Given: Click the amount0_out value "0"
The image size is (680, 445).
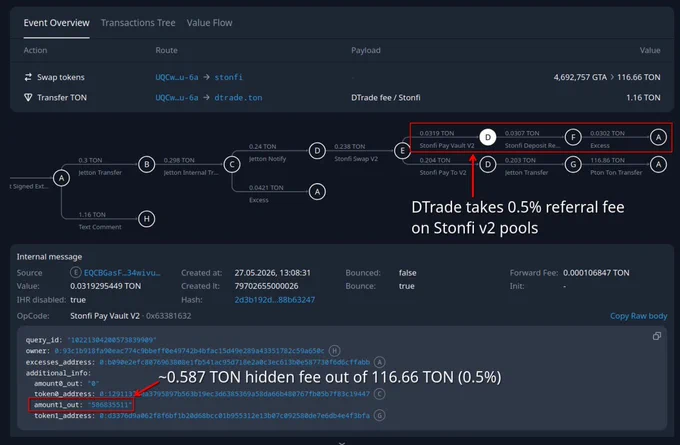Looking at the screenshot, I should [93, 383].
